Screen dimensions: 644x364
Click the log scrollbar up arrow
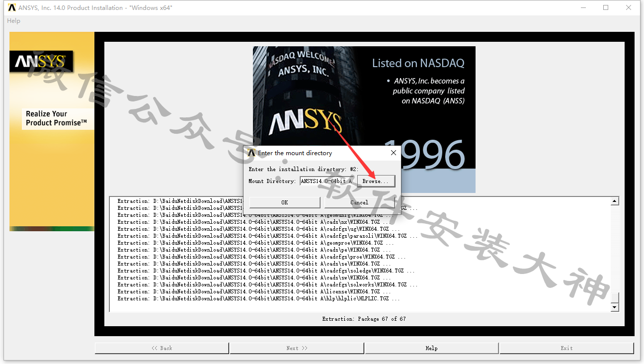(615, 201)
